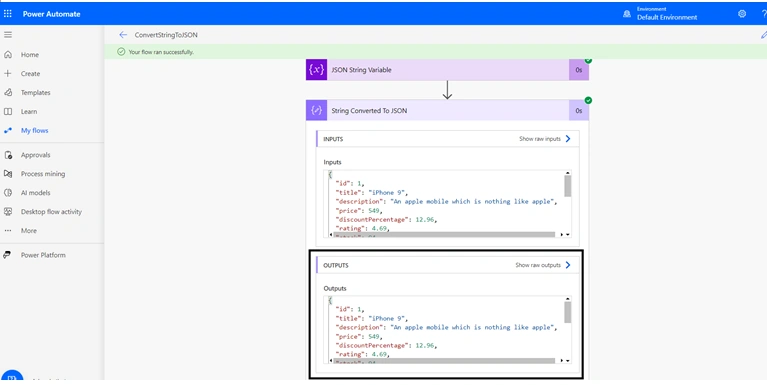This screenshot has height=385, width=767.
Task: Click the String Converted To JSON icon
Action: pyautogui.click(x=316, y=111)
